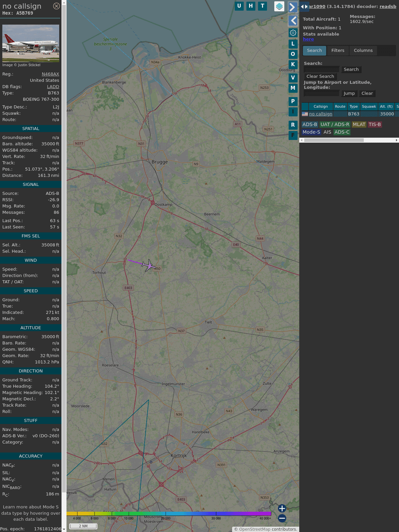Open registration N468AX link
The image size is (399, 532).
point(51,74)
